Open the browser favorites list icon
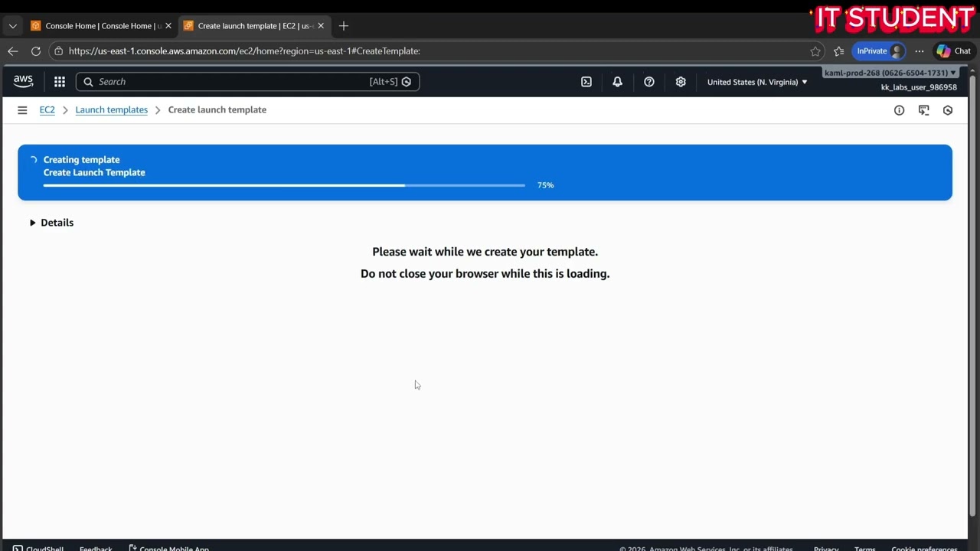 point(838,51)
